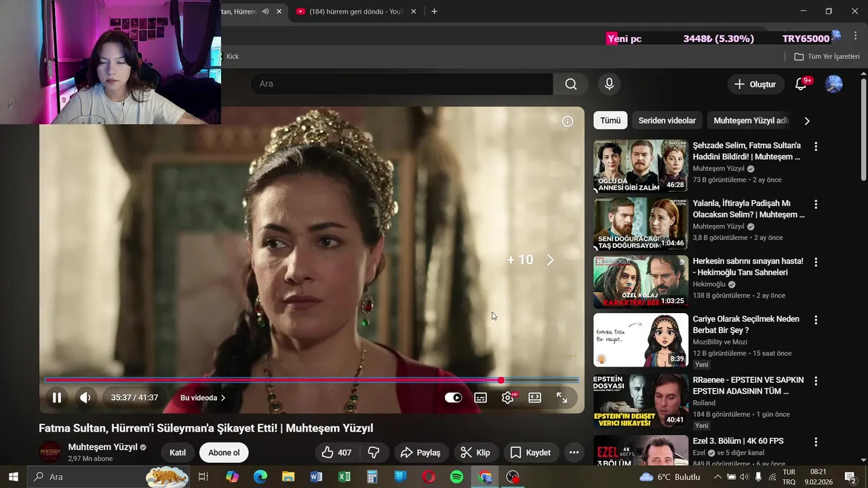
Task: Open options for 'Şehzade Selim, Fatma Sultan'a' video
Action: pos(816,146)
